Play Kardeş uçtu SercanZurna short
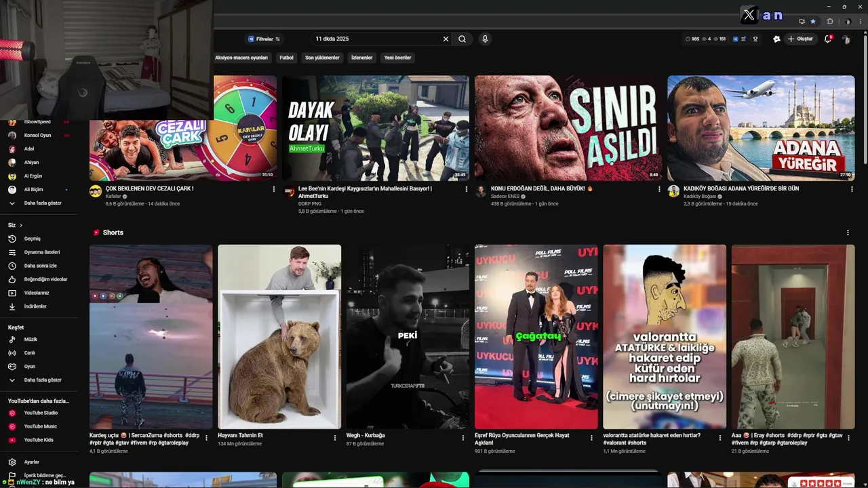This screenshot has height=488, width=868. [x=151, y=337]
